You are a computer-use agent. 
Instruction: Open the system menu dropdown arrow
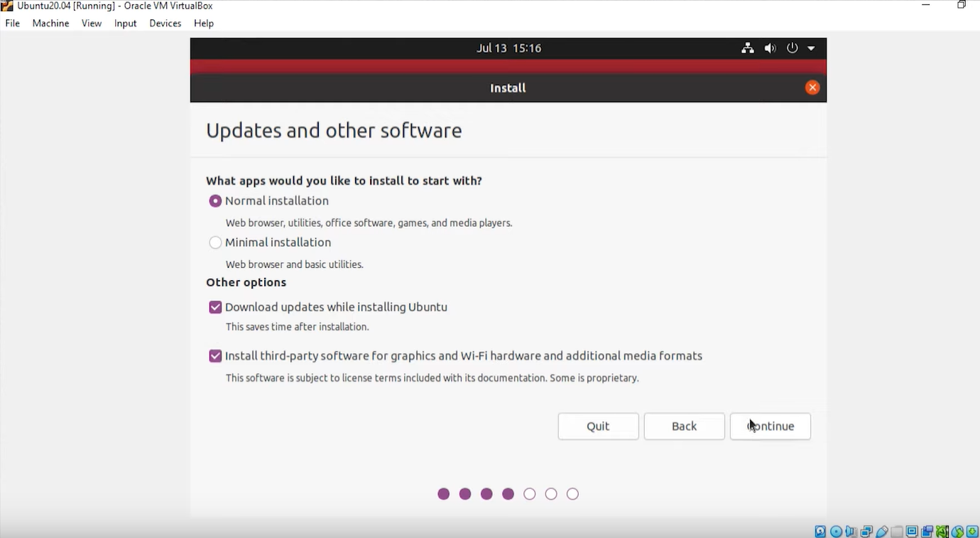point(811,48)
